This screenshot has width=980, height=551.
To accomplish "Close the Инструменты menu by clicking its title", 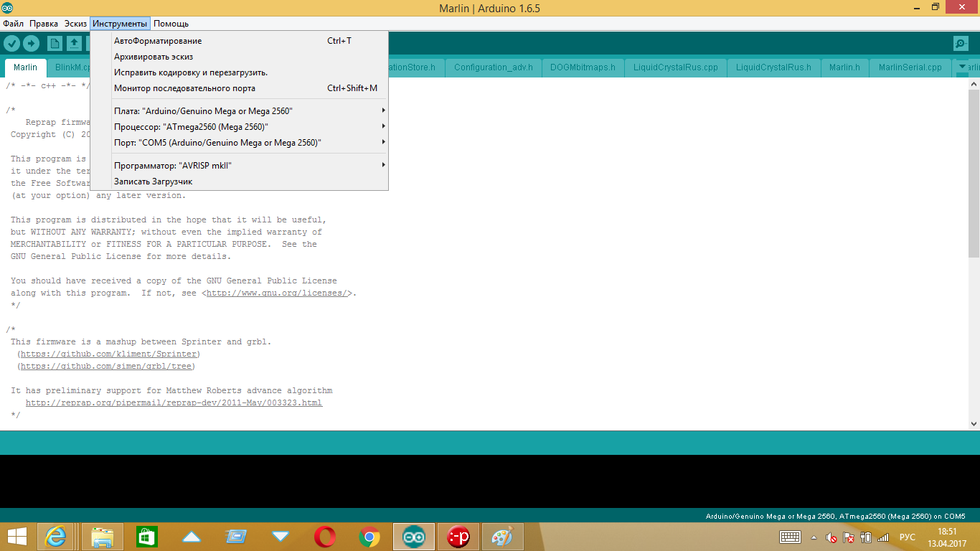I will [120, 24].
